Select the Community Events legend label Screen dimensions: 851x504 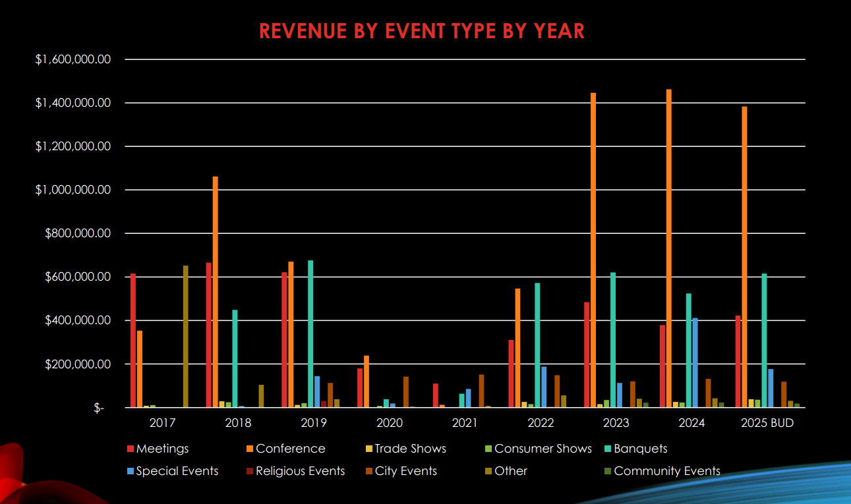[x=666, y=471]
